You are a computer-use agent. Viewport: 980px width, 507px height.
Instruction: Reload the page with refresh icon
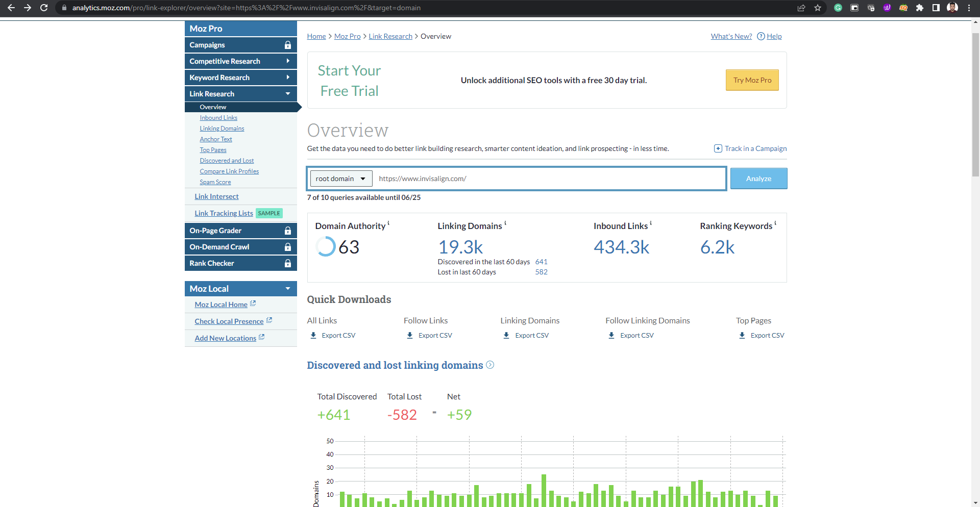(x=44, y=8)
